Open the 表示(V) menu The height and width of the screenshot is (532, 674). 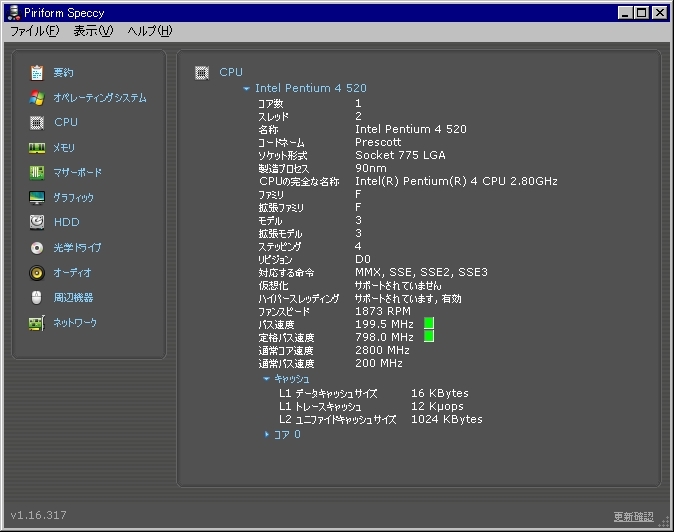point(93,31)
